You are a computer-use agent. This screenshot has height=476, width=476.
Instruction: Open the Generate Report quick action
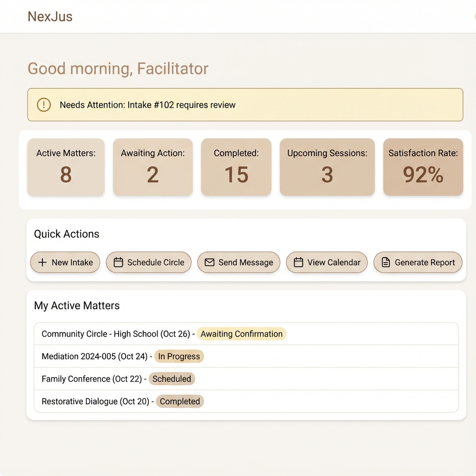click(417, 262)
